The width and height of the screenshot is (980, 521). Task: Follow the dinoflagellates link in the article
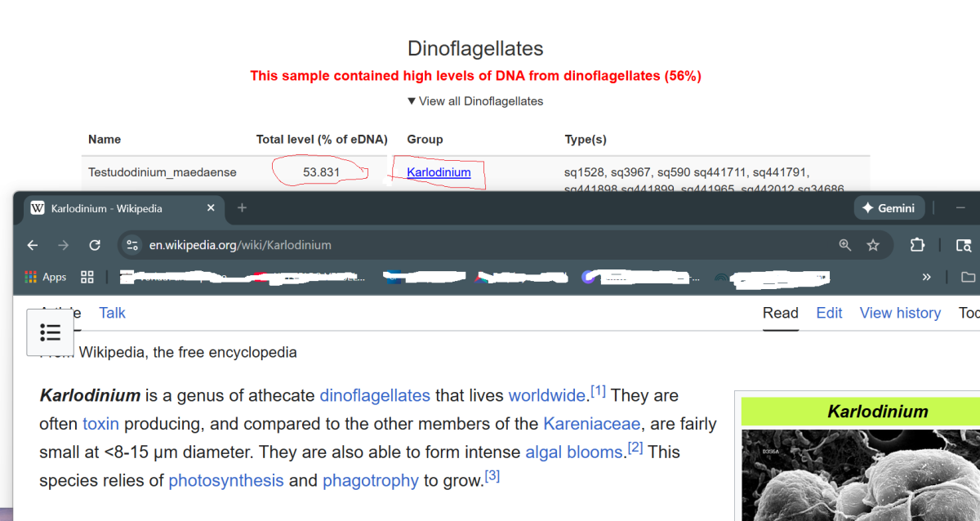tap(375, 395)
